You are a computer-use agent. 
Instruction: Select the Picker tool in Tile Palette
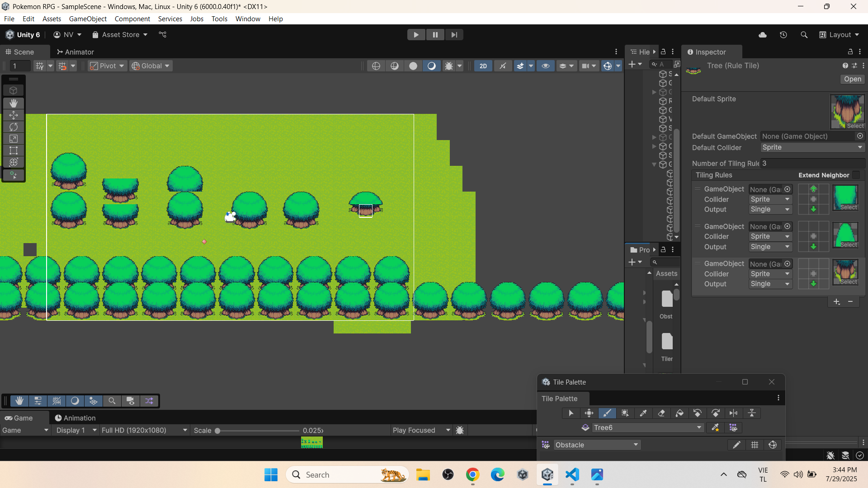[643, 413]
